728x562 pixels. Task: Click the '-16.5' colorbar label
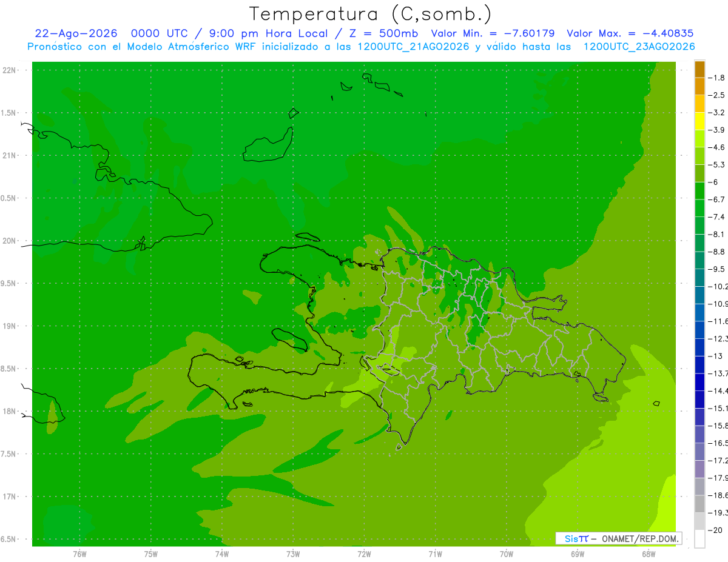click(x=719, y=443)
